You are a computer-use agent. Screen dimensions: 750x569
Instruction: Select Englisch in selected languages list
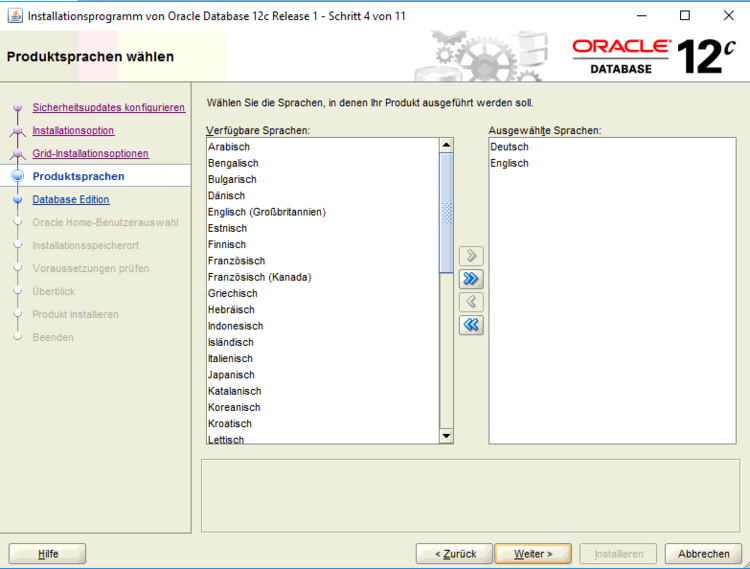[x=612, y=163]
